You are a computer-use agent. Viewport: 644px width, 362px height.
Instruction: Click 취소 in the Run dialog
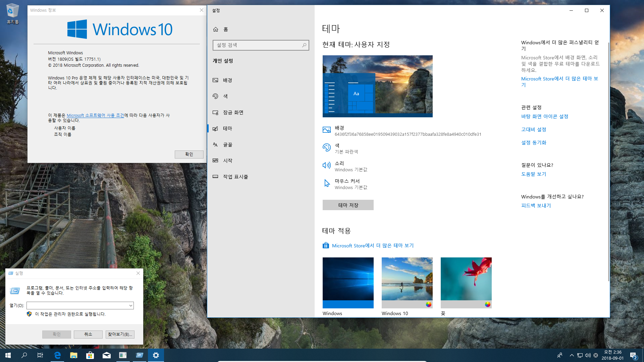(88, 334)
